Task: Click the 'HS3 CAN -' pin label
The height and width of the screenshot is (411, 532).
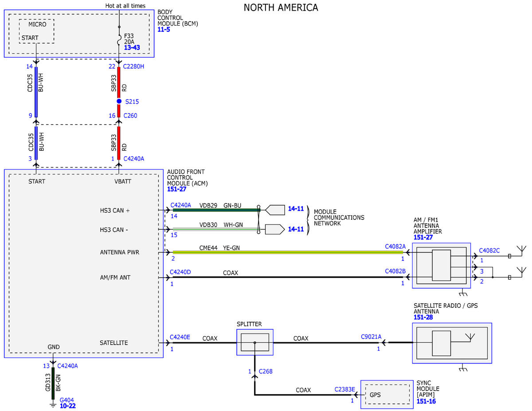Action: [x=114, y=230]
